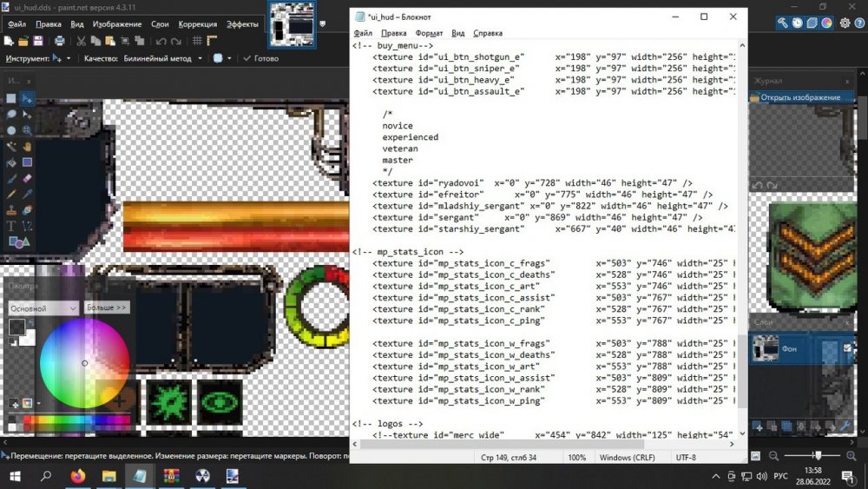Toggle the rulers display button
Viewport: 868px width, 489px height.
click(213, 41)
